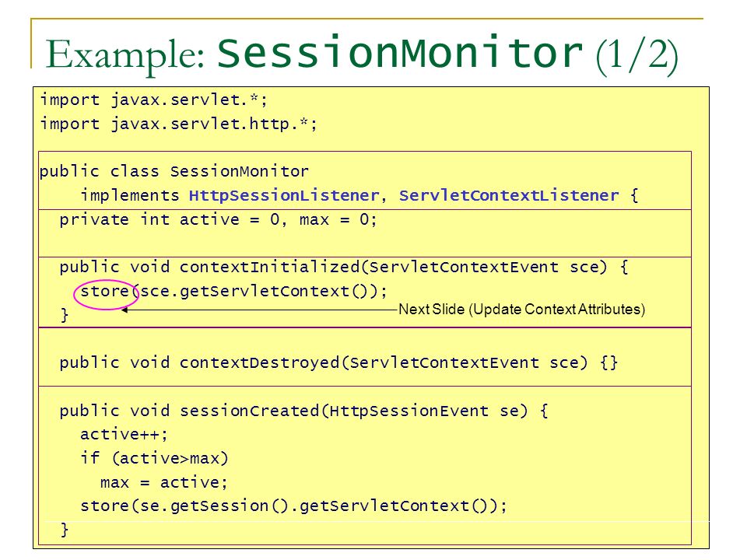Image resolution: width=747 pixels, height=560 pixels.
Task: Click the 'store(se.getSession().getServletContext());' line
Action: coord(293,506)
